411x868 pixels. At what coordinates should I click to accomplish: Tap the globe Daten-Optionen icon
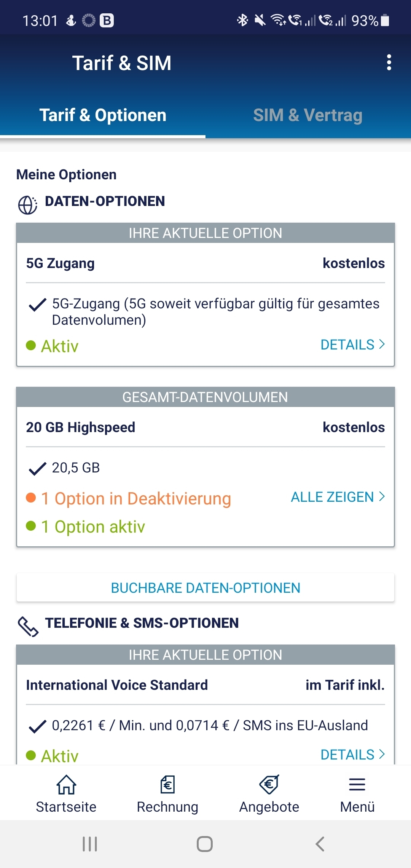[28, 205]
